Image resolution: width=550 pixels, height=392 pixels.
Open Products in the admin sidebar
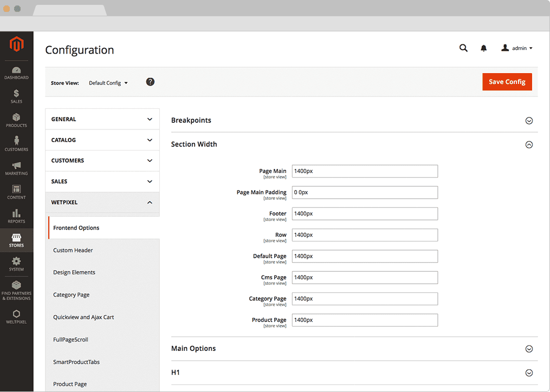[16, 120]
